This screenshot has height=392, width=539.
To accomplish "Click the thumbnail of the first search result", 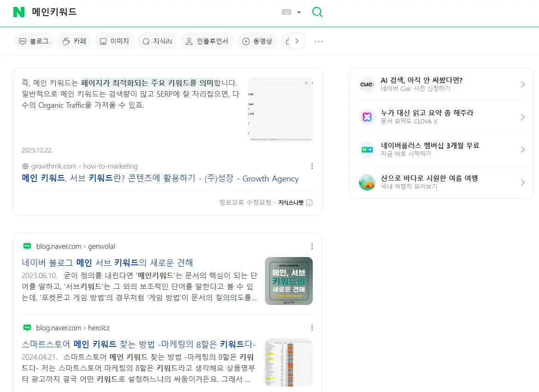I will click(x=280, y=109).
